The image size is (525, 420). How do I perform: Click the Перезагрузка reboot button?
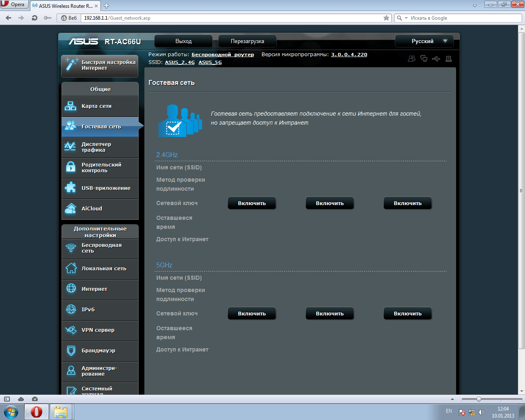pos(247,41)
